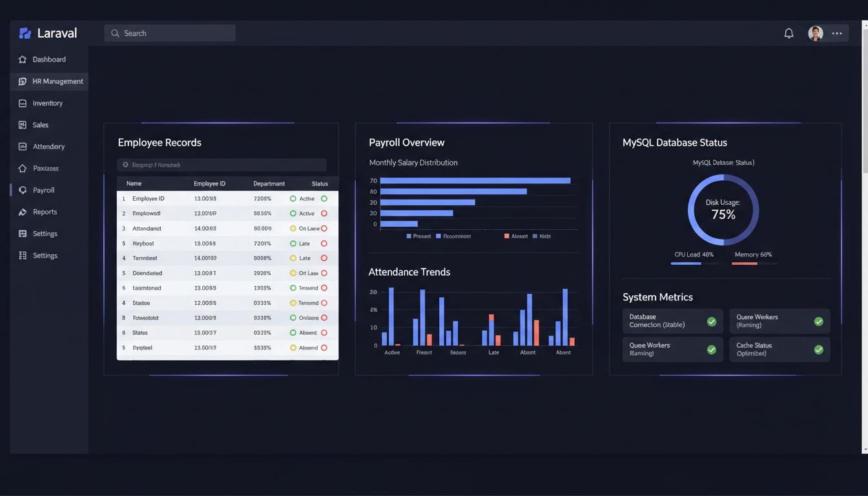Focus the top Search input field
The height and width of the screenshot is (496, 868).
(x=170, y=33)
